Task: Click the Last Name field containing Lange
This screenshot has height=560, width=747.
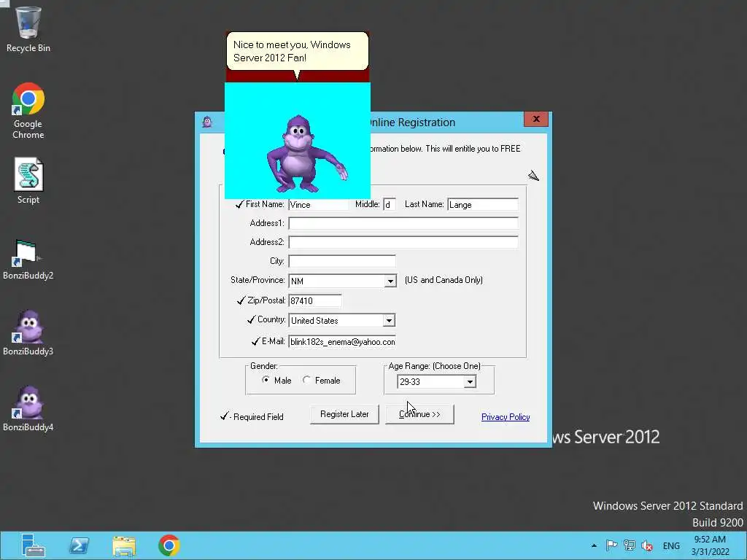Action: coord(483,205)
